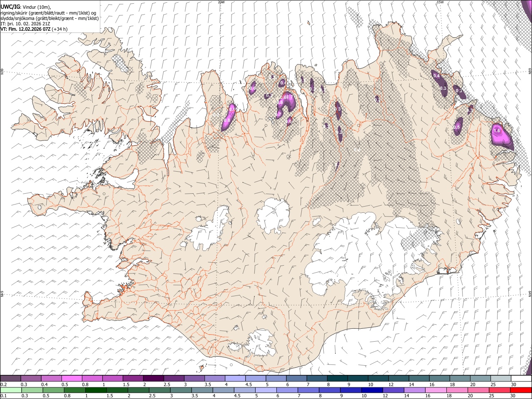Screen dimensions: 532x399
Task: Pick the light pink lower swatch between 16 and 18
Action: click(x=435, y=390)
